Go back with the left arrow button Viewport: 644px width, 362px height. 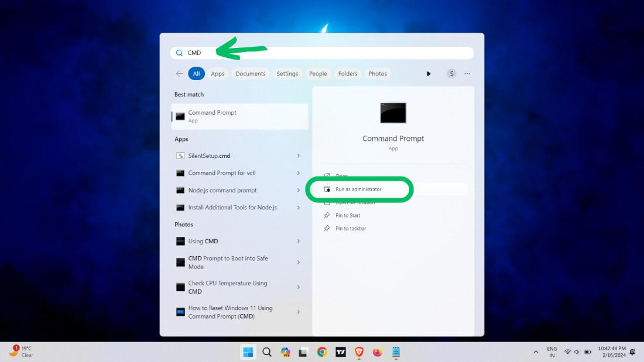pos(179,74)
